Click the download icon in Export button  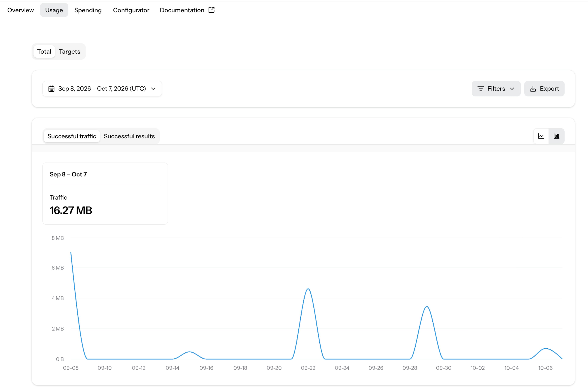tap(533, 89)
